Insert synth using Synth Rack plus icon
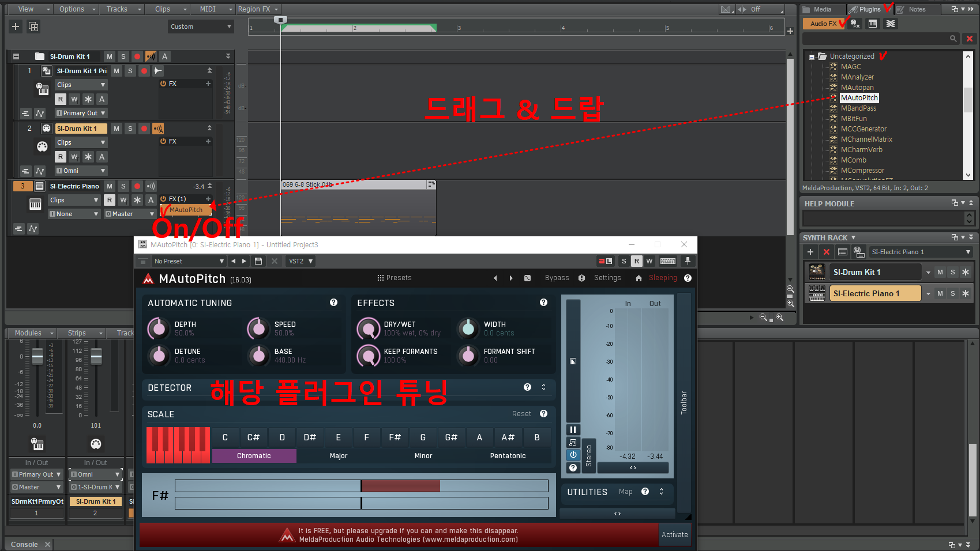 (810, 252)
